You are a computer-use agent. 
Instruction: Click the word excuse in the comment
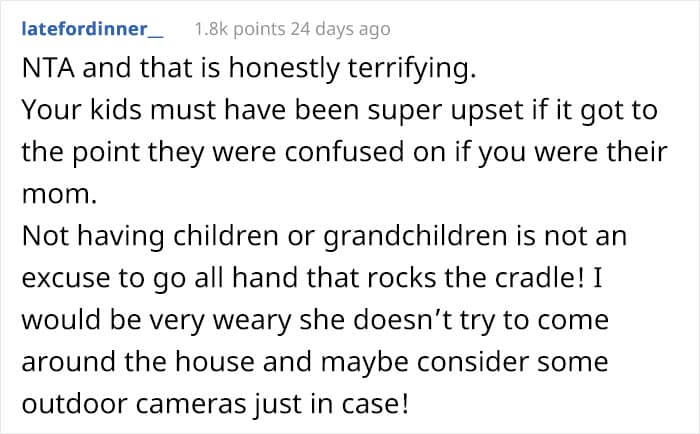(x=67, y=279)
